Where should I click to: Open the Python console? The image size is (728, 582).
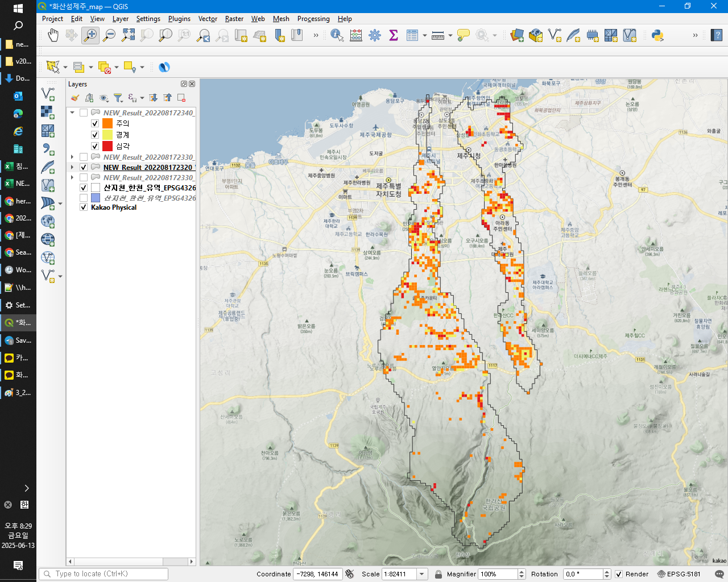click(x=657, y=36)
